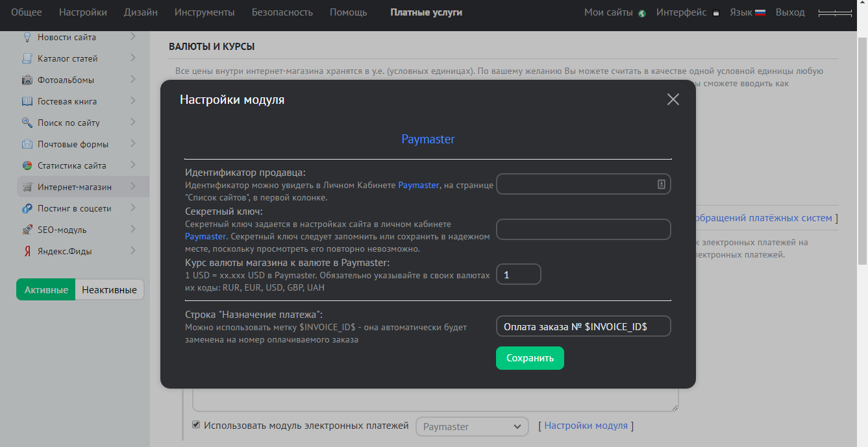Close the Настройки модуля dialog with X
Image resolution: width=868 pixels, height=447 pixels.
673,99
